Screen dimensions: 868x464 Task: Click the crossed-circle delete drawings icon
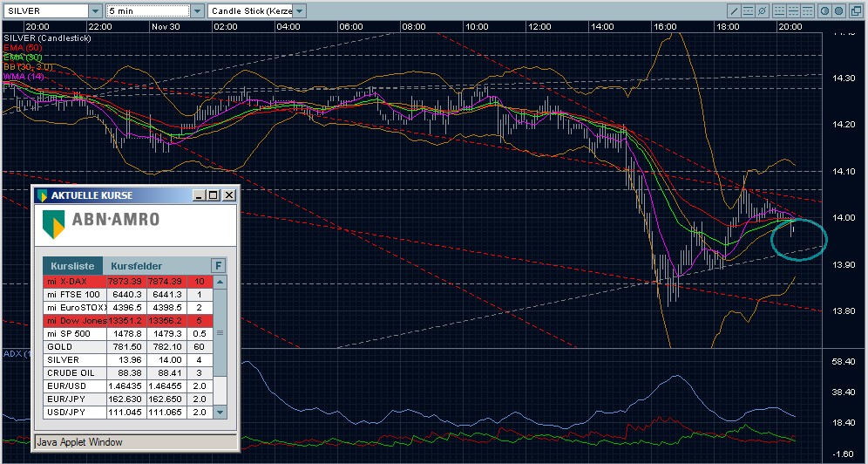763,11
